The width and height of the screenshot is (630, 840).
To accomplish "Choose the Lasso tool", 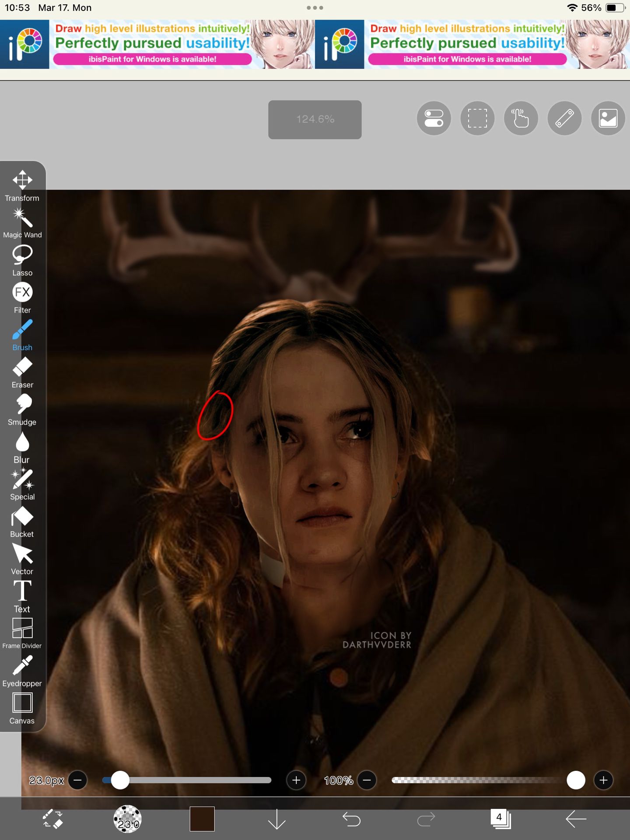I will tap(22, 260).
